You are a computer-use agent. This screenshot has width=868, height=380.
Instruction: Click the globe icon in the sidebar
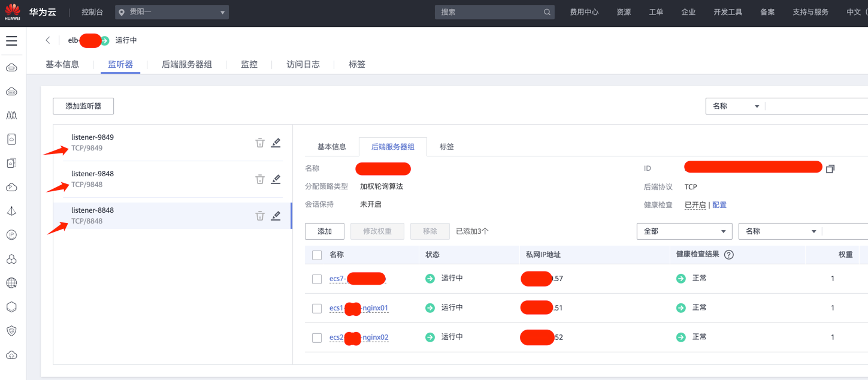tap(11, 283)
